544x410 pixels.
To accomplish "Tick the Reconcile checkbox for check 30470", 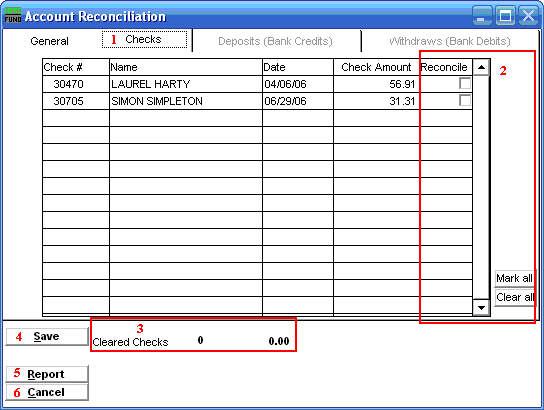I will pos(465,84).
